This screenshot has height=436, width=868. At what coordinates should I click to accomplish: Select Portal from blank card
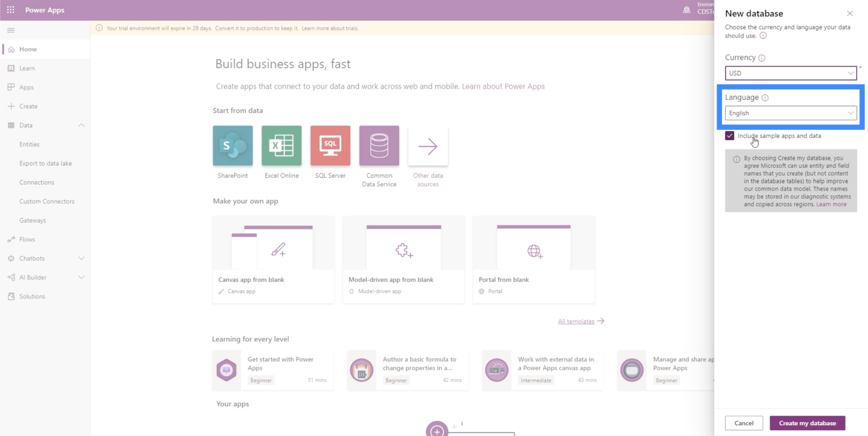tap(534, 260)
